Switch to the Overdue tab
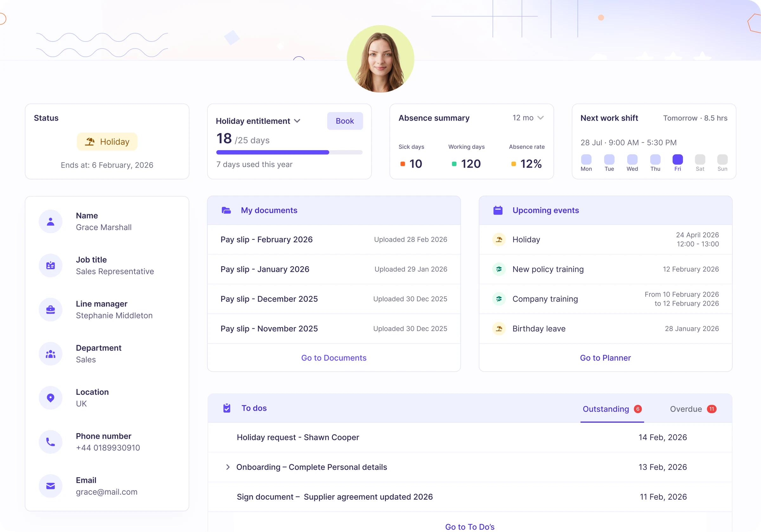 click(x=693, y=409)
